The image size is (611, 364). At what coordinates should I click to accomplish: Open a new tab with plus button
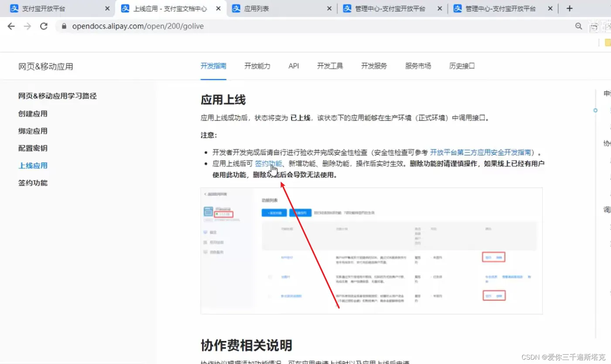pyautogui.click(x=569, y=8)
